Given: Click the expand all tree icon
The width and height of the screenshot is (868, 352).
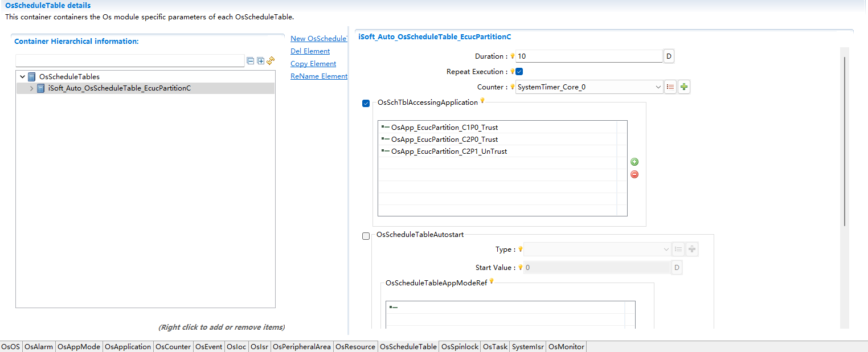Looking at the screenshot, I should point(260,61).
